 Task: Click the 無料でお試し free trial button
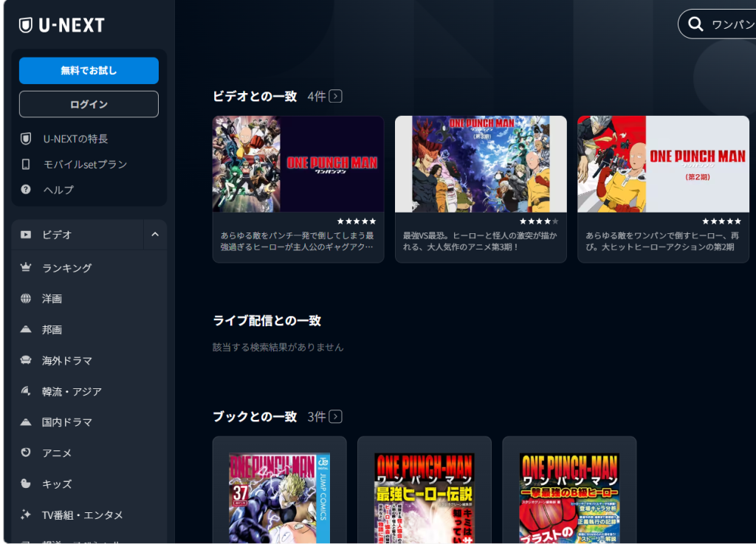[89, 71]
